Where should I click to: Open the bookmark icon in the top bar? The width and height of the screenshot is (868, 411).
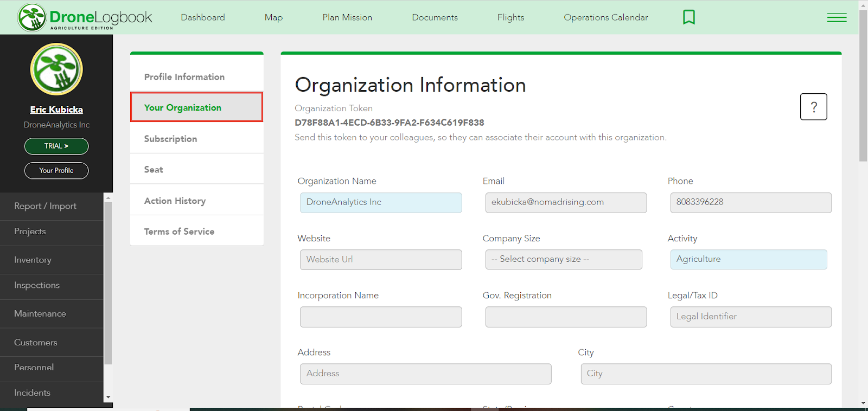click(x=689, y=17)
